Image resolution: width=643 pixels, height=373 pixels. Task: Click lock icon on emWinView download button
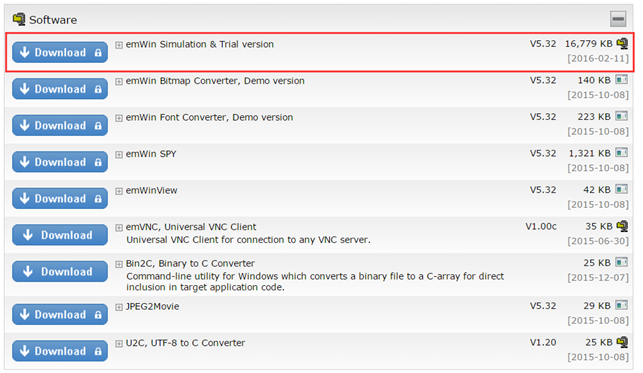(98, 198)
